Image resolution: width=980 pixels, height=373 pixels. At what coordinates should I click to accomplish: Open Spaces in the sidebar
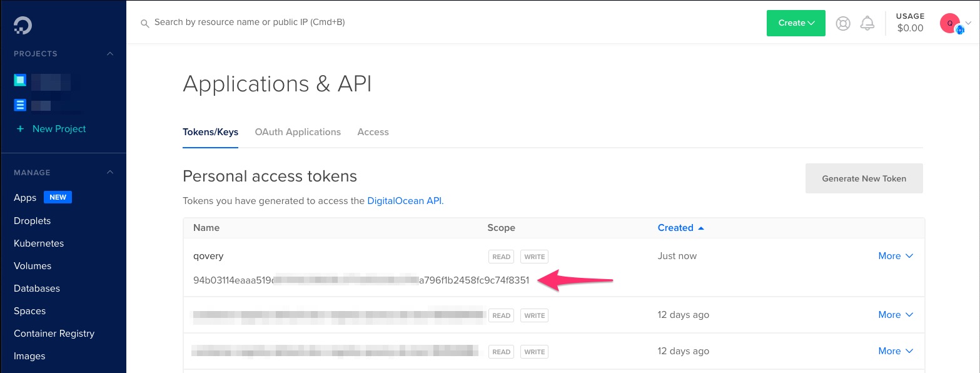click(30, 311)
